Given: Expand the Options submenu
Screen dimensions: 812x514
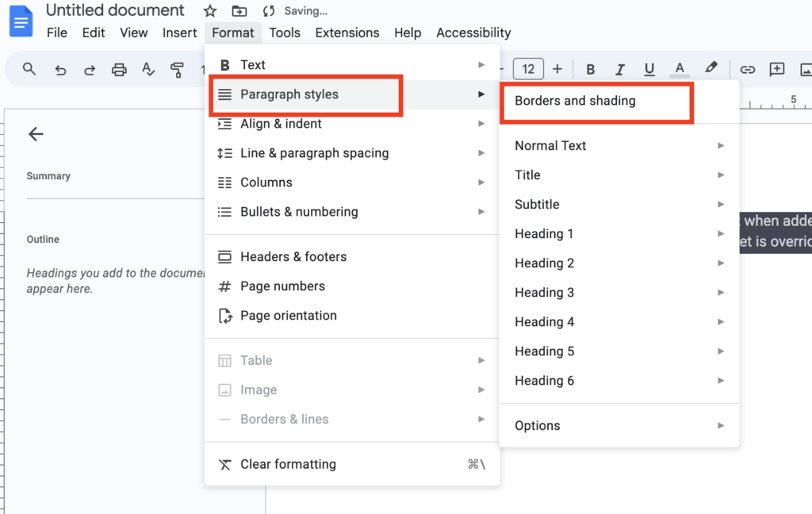Looking at the screenshot, I should pyautogui.click(x=720, y=425).
